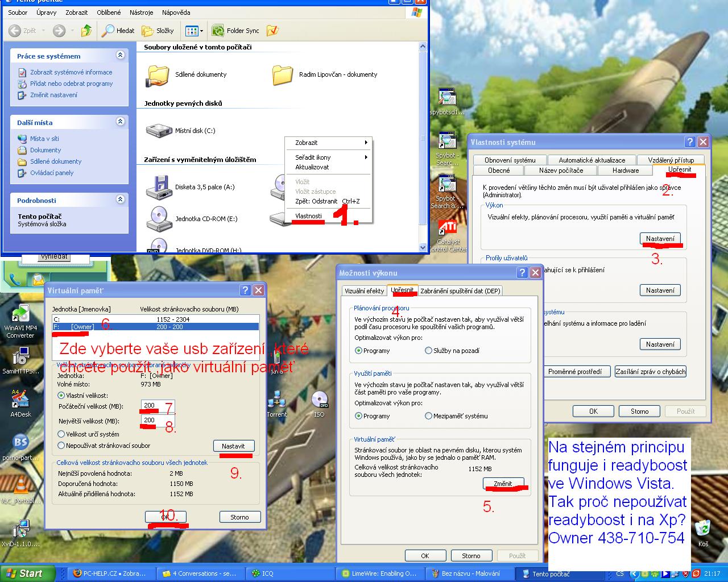Select the Catalyst Control Center desktop icon

click(448, 236)
